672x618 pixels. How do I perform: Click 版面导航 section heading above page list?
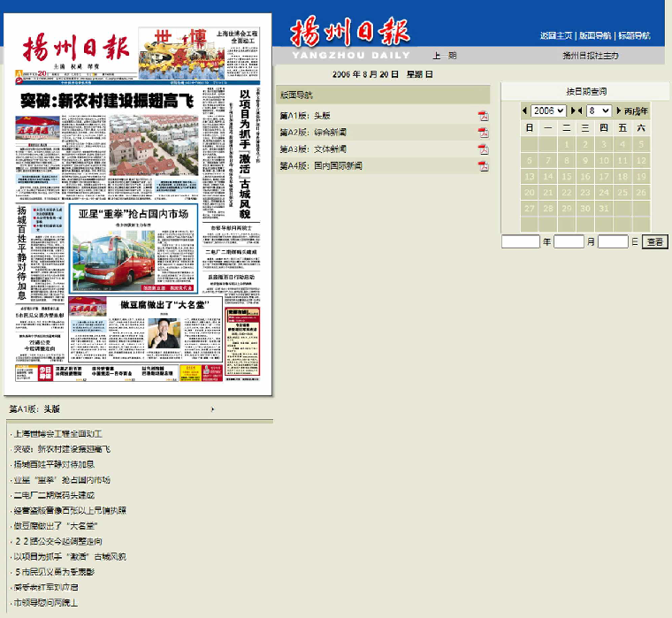[296, 95]
